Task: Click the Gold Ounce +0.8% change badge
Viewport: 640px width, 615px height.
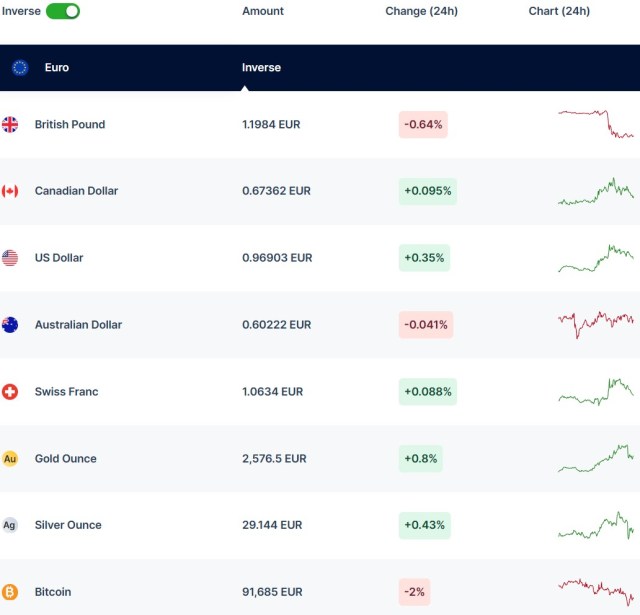Action: tap(420, 459)
